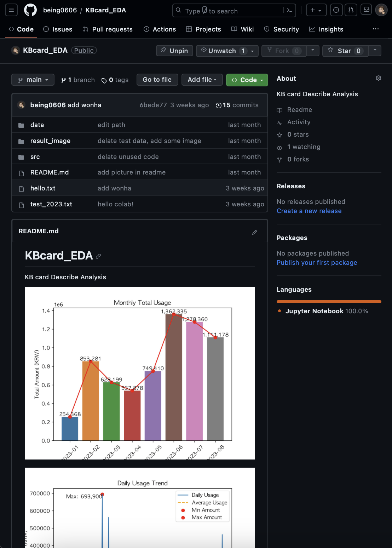
Task: Open the pull requests header icon
Action: [x=351, y=10]
